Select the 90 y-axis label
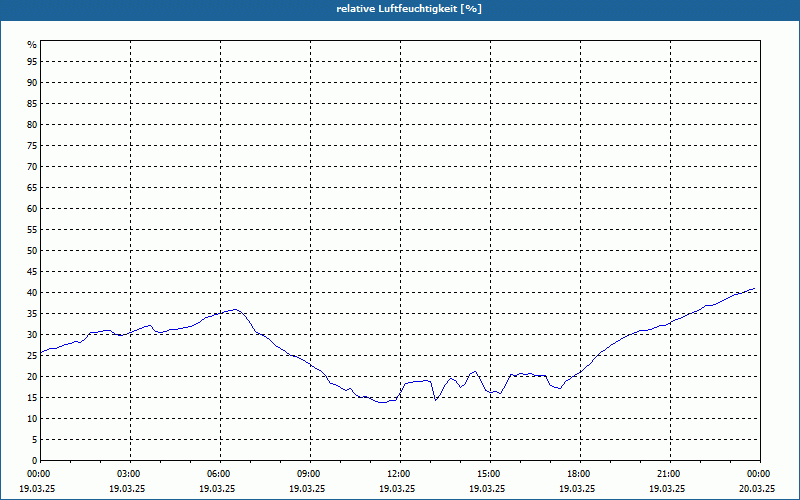This screenshot has height=500, width=800. pos(32,83)
